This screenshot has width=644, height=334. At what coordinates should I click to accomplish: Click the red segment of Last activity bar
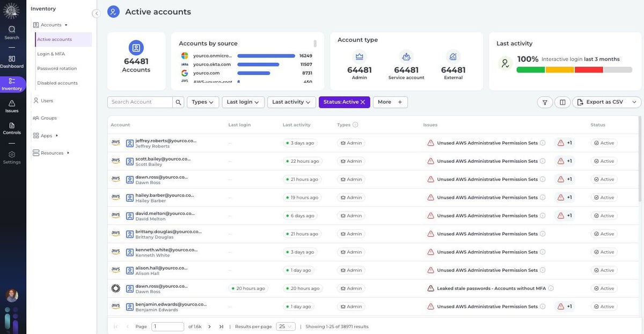click(x=589, y=70)
